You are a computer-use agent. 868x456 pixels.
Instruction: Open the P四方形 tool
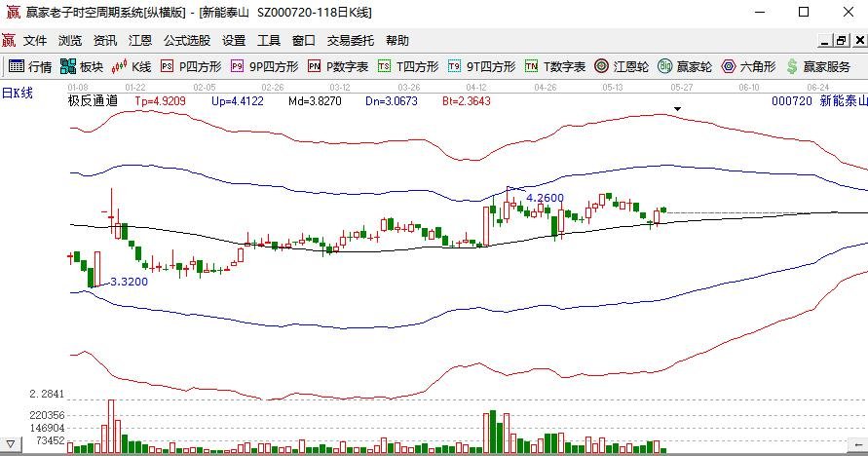click(x=191, y=67)
